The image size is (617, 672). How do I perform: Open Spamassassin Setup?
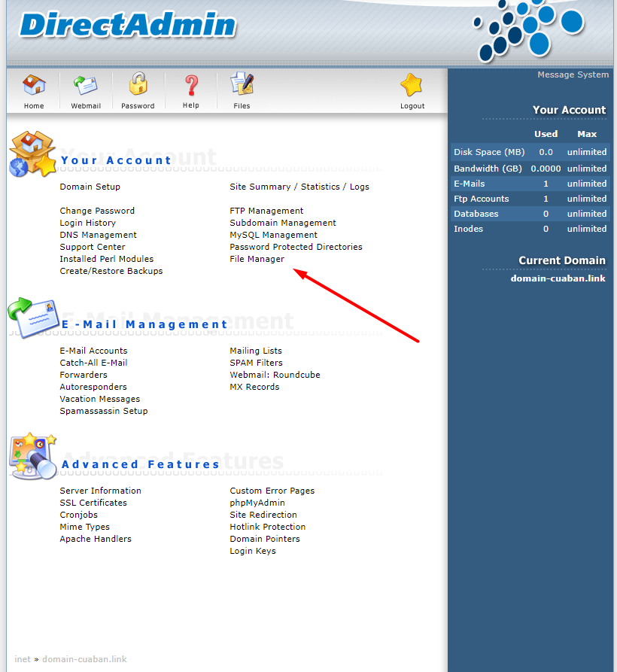pyautogui.click(x=104, y=411)
